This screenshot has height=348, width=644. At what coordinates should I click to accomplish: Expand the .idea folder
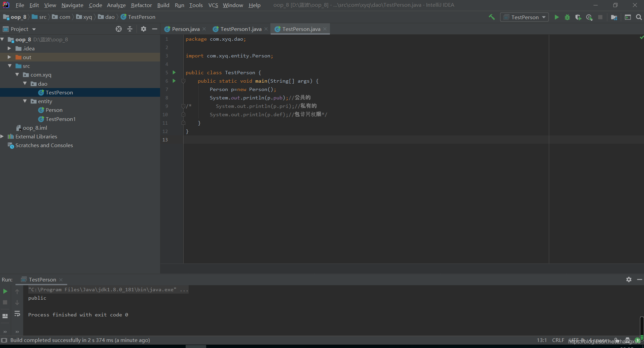click(9, 48)
